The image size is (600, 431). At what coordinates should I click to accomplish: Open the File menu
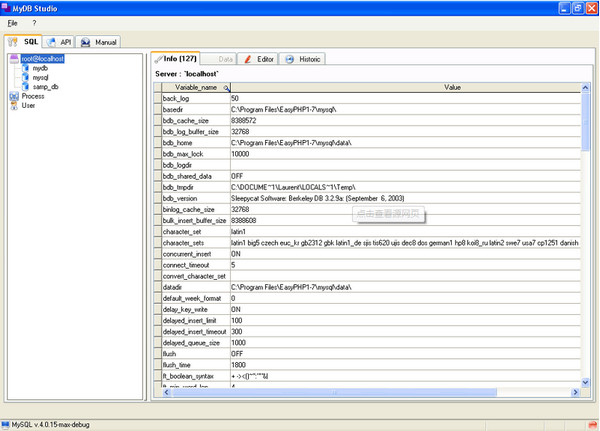click(x=12, y=23)
